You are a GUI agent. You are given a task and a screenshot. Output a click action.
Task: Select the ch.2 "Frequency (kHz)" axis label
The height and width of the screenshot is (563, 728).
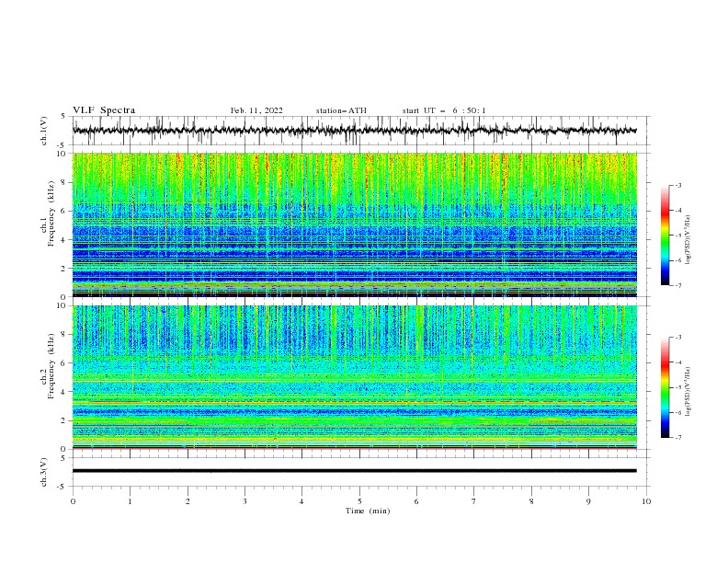pos(51,366)
